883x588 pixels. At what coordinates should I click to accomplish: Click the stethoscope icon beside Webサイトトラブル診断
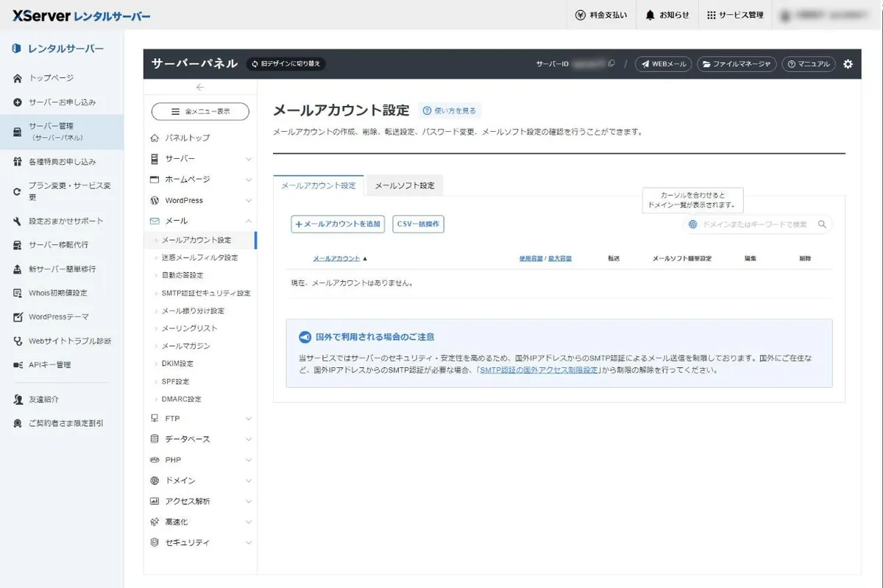tap(18, 341)
